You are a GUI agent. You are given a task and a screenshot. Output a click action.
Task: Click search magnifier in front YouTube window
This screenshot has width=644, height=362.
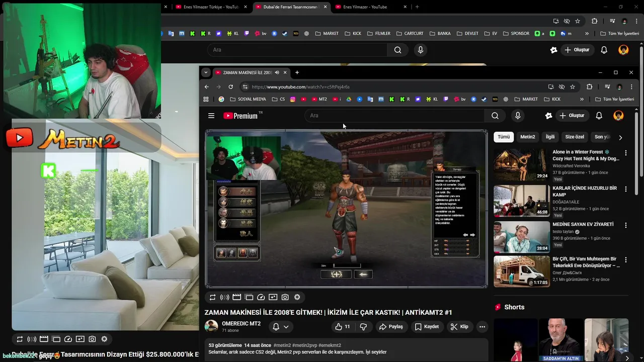pyautogui.click(x=495, y=116)
